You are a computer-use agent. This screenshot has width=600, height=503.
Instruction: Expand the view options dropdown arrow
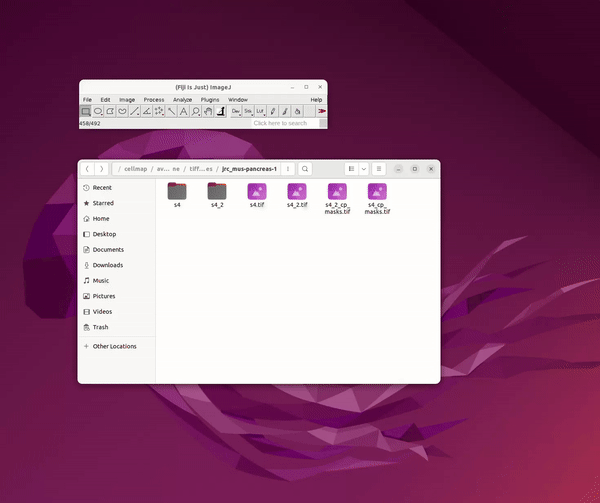pyautogui.click(x=363, y=169)
